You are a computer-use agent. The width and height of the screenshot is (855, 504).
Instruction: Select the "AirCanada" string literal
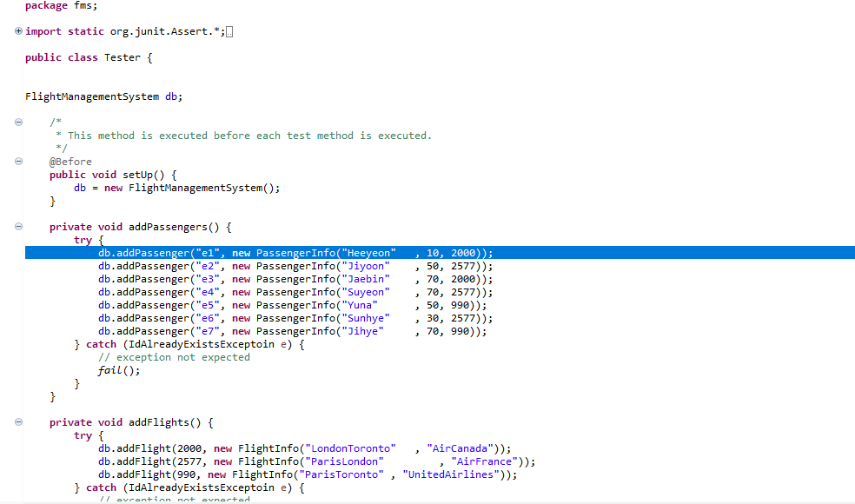[x=459, y=448]
